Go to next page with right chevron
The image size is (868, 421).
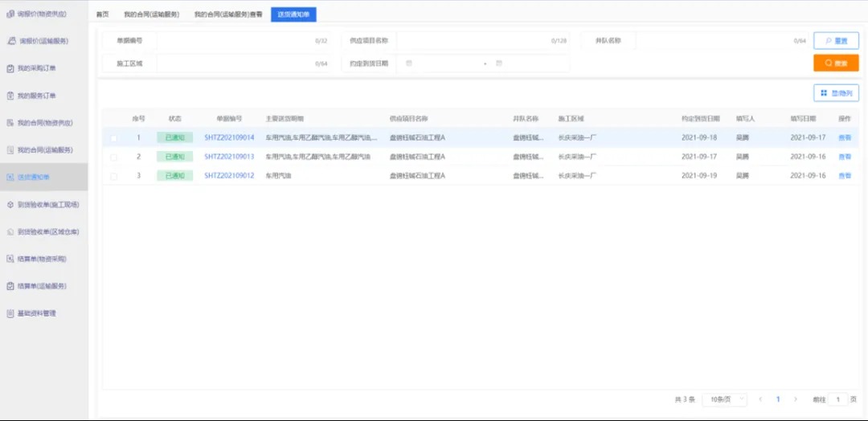click(x=796, y=399)
